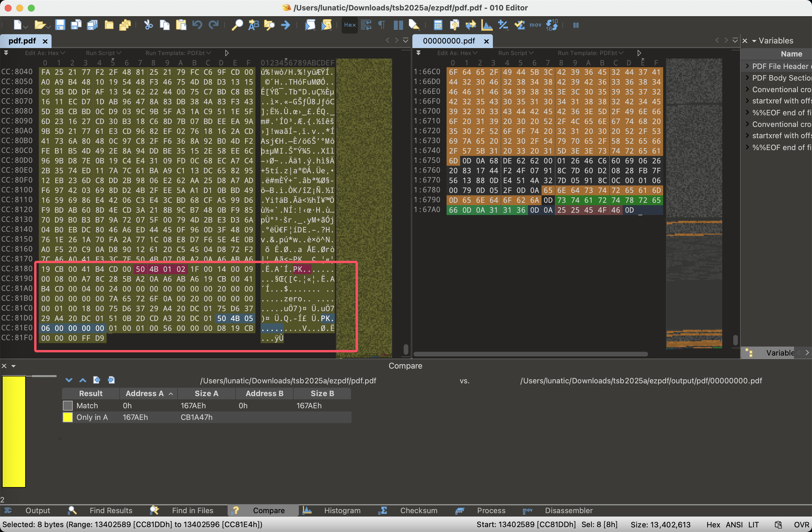Screen dimensions: 812x532
Task: Click the Save file toolbar icon
Action: (60, 25)
